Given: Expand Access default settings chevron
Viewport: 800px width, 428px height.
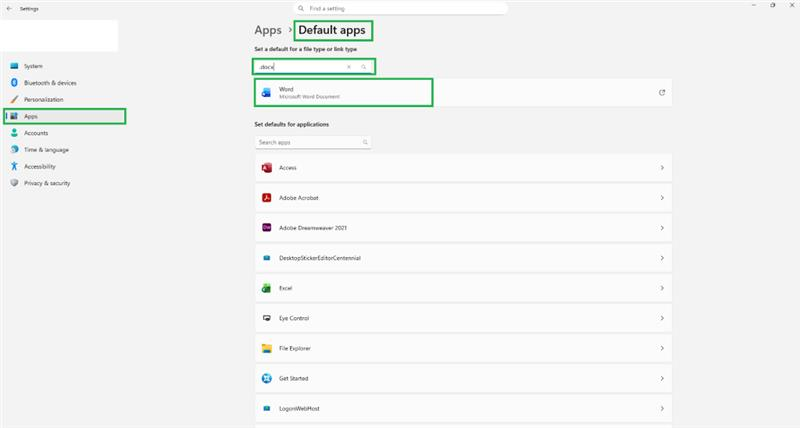Looking at the screenshot, I should (x=662, y=168).
